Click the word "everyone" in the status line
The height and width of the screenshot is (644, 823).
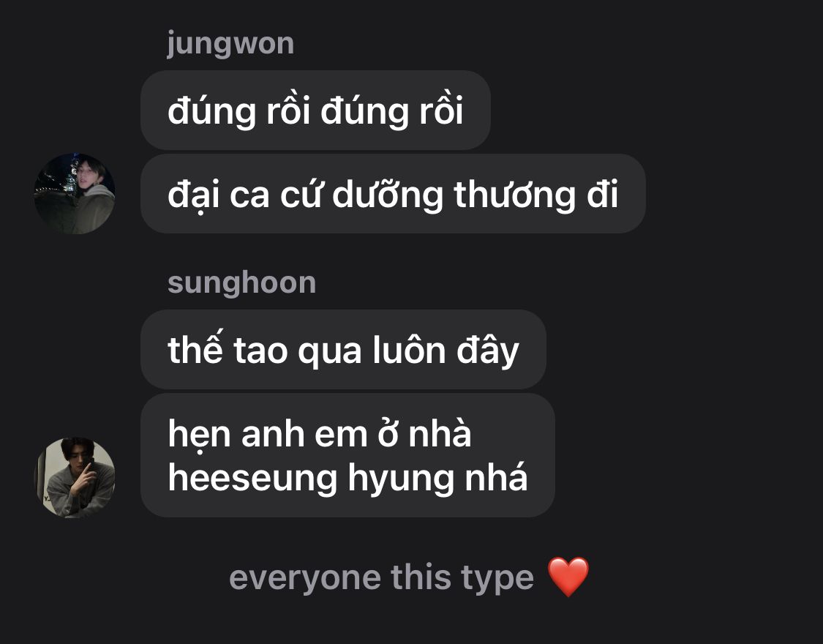304,578
